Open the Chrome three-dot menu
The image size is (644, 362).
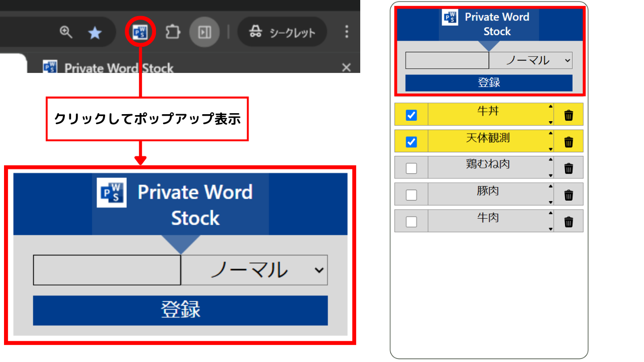[x=346, y=33]
